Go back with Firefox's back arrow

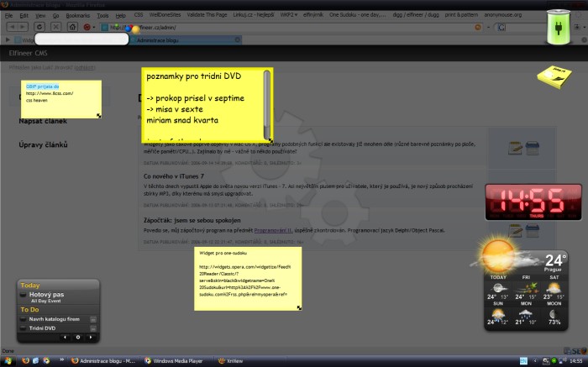pyautogui.click(x=13, y=27)
